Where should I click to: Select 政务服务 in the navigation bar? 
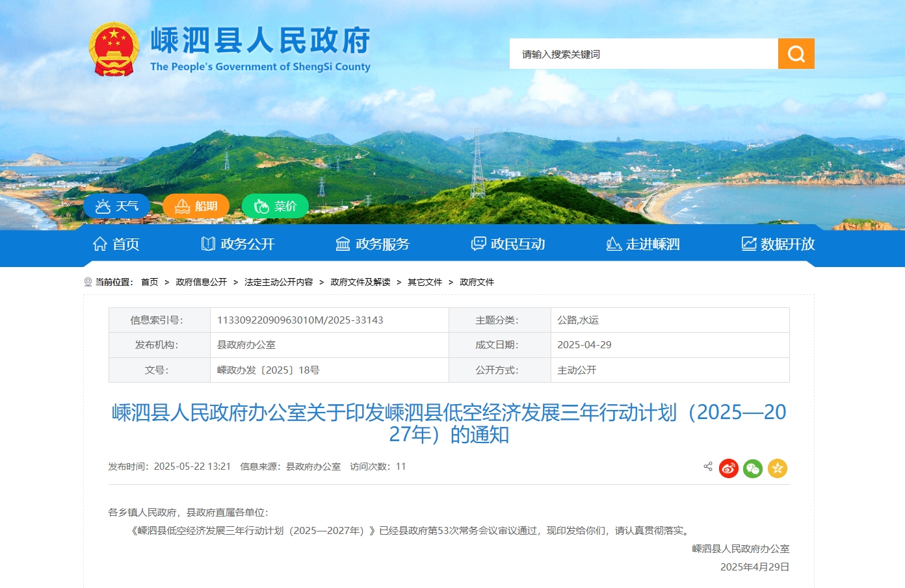(x=373, y=244)
